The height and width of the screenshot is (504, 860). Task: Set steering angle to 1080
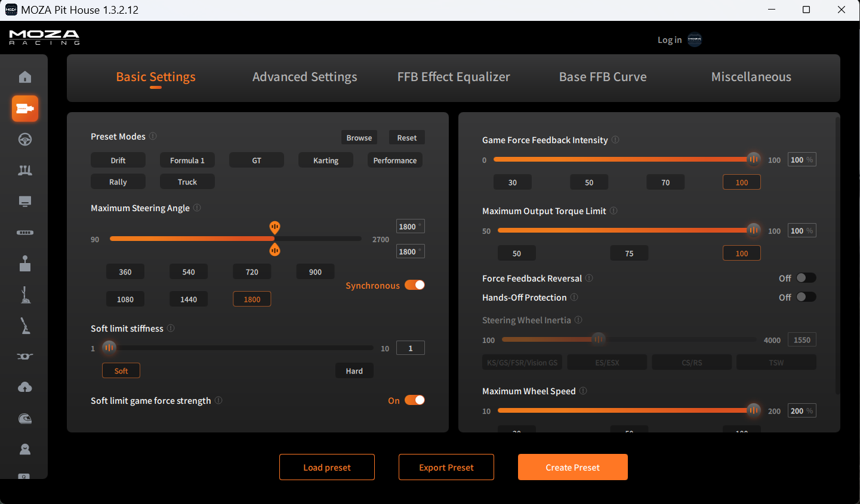[125, 299]
